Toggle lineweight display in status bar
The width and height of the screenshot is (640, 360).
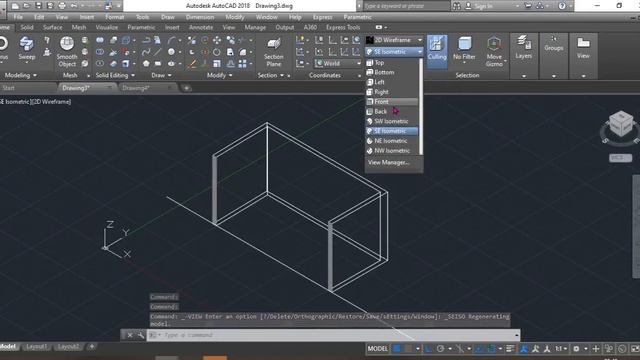[x=510, y=349]
